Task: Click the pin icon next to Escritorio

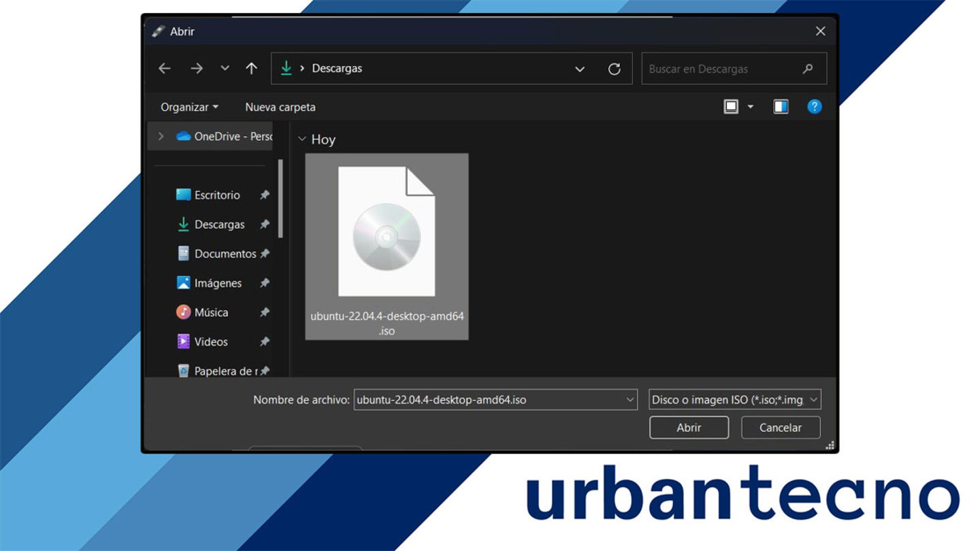Action: 265,195
